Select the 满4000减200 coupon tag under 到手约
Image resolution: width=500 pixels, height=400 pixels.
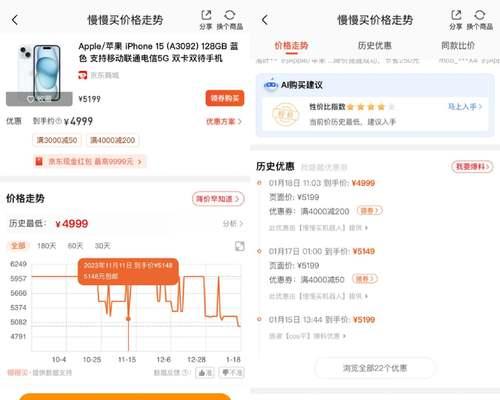point(112,140)
